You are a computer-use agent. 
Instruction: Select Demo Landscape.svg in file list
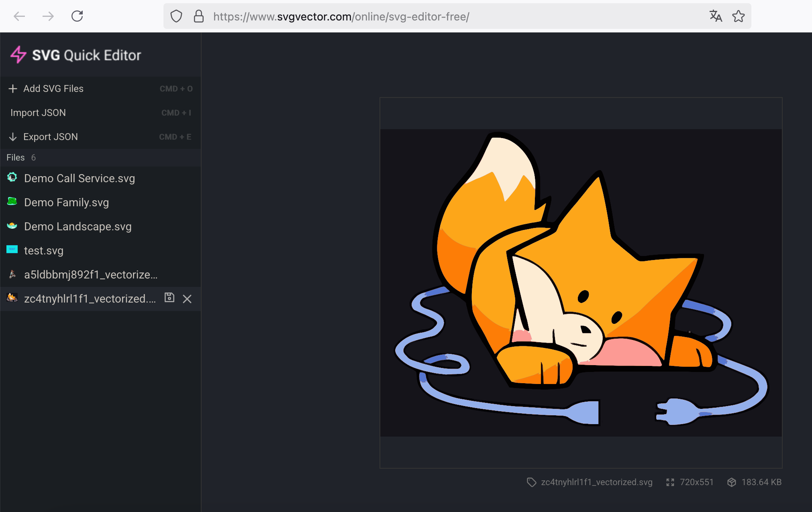[x=78, y=226]
